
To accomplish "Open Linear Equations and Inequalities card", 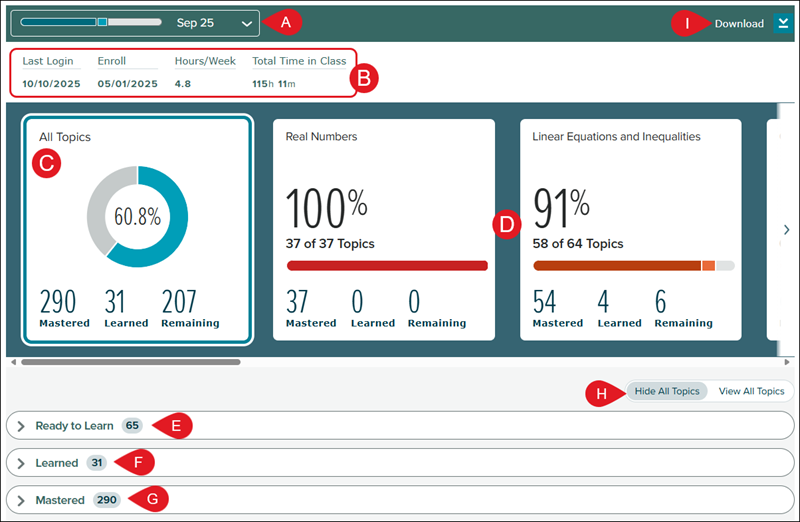I will click(x=630, y=230).
